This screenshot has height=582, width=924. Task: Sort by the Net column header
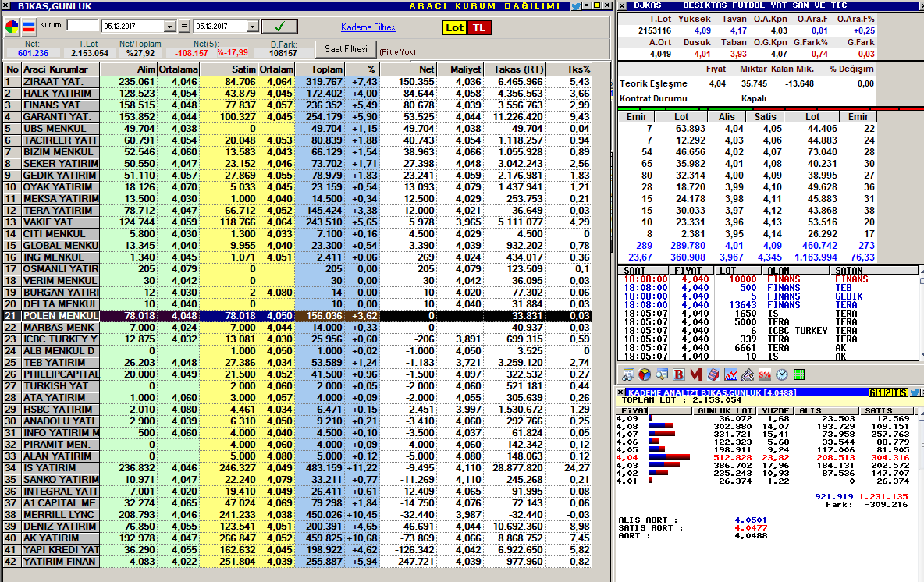click(408, 69)
